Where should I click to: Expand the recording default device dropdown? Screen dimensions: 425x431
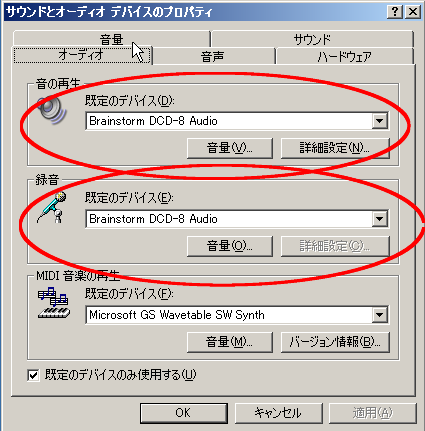[380, 219]
